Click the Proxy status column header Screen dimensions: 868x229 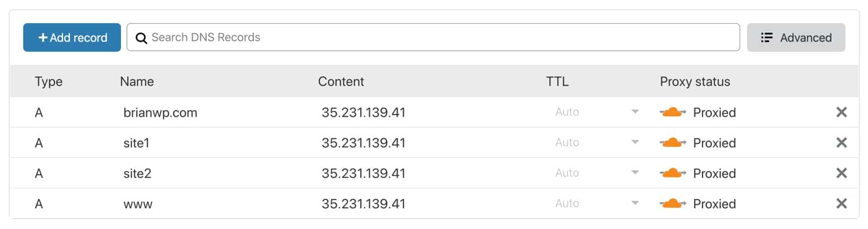pos(695,82)
